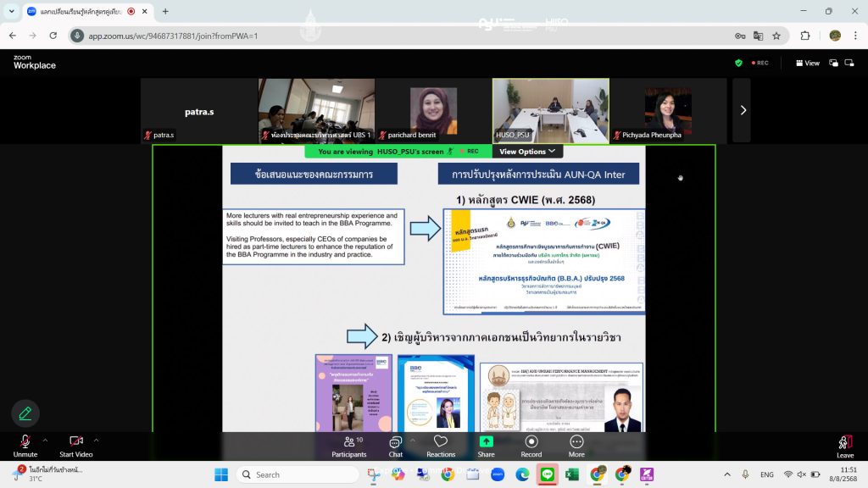
Task: Open the Reactions menu
Action: point(441,446)
